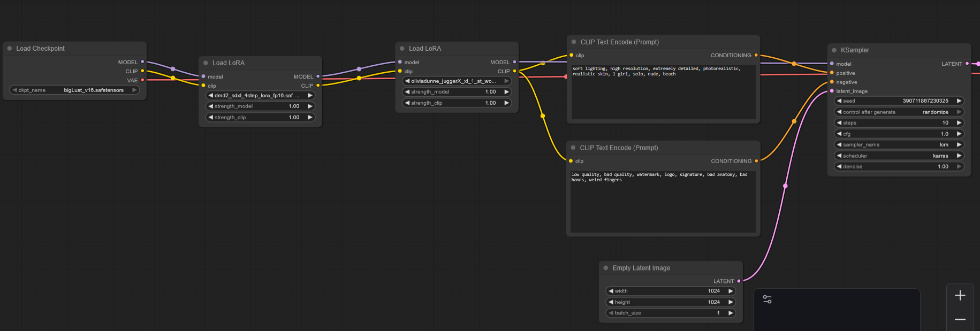
Task: Switch to next sampler_name option arrow
Action: [x=959, y=144]
